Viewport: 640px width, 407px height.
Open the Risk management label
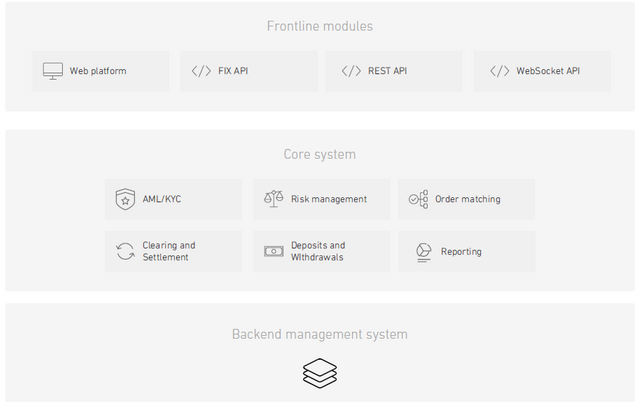(329, 199)
